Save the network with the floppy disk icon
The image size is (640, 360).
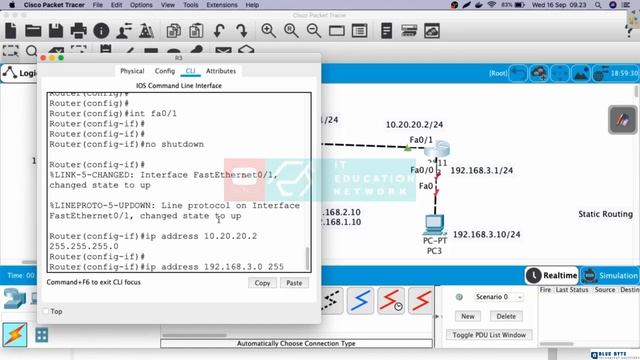click(56, 31)
